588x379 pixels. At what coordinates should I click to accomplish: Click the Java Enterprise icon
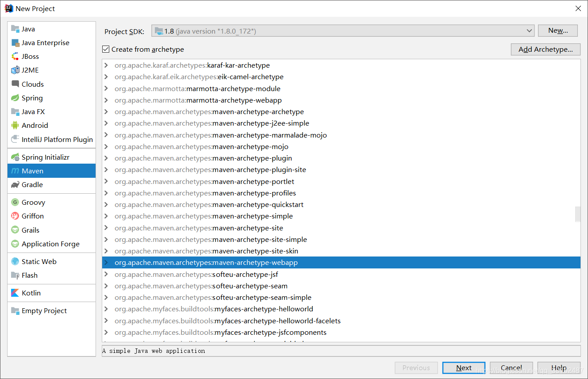pos(15,42)
